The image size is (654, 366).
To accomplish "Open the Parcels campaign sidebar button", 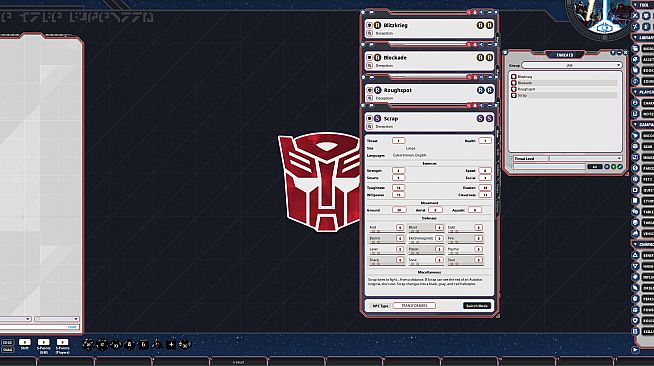I will (x=644, y=168).
